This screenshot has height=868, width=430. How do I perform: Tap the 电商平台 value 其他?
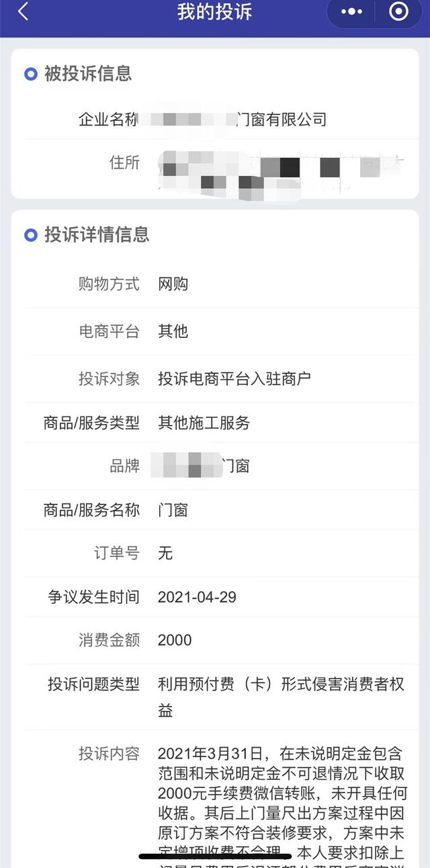[173, 331]
